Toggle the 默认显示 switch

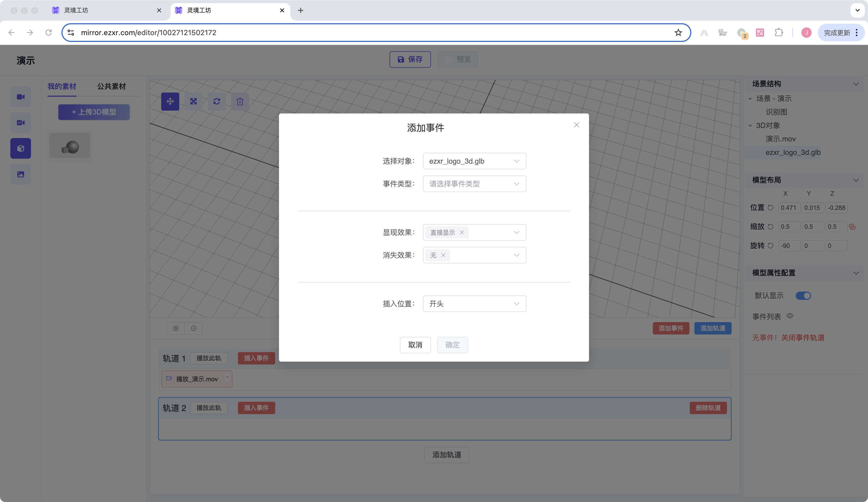click(803, 296)
